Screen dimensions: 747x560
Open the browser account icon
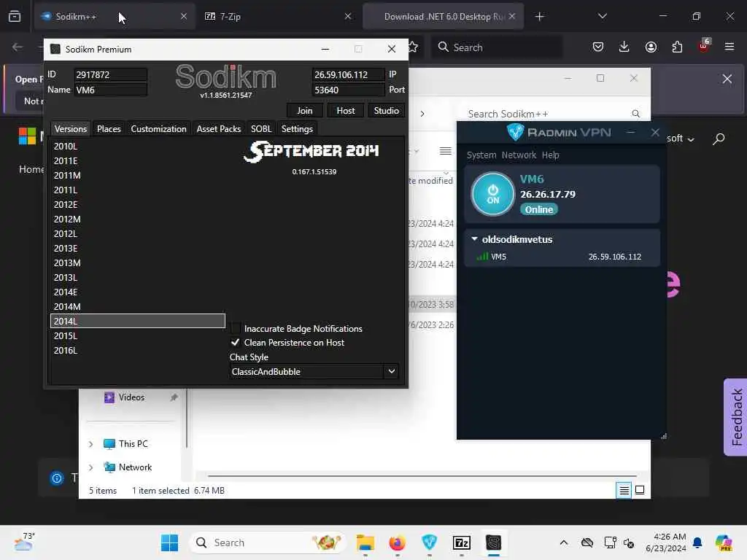(x=651, y=47)
